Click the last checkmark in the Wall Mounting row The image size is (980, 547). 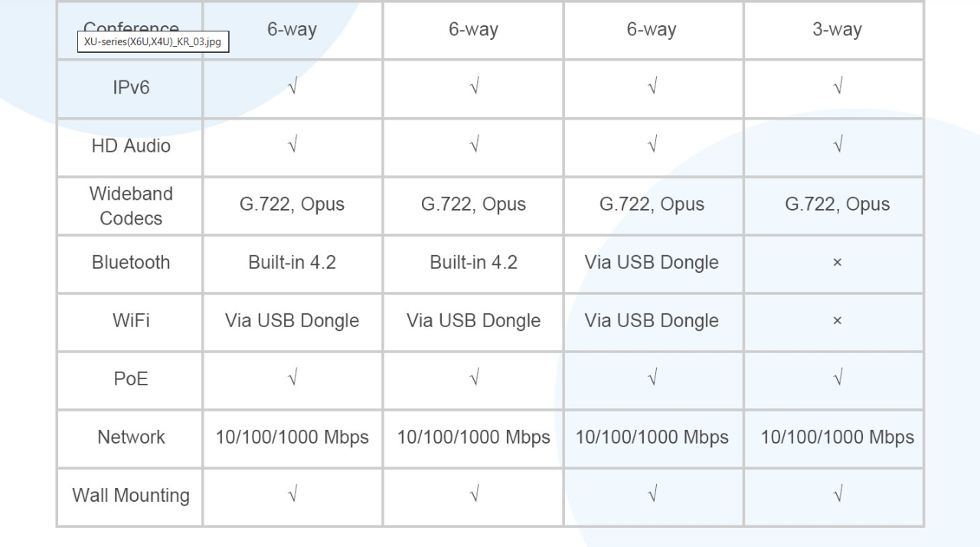point(838,495)
